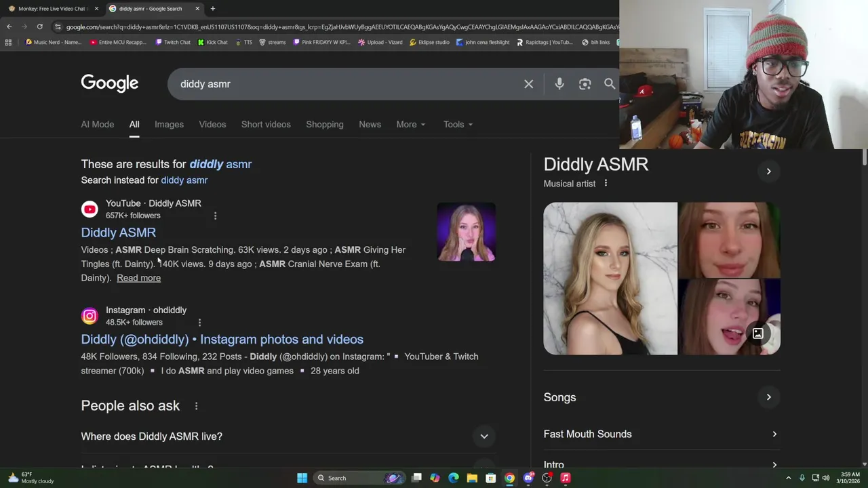Open the Windows Start menu

[302, 478]
